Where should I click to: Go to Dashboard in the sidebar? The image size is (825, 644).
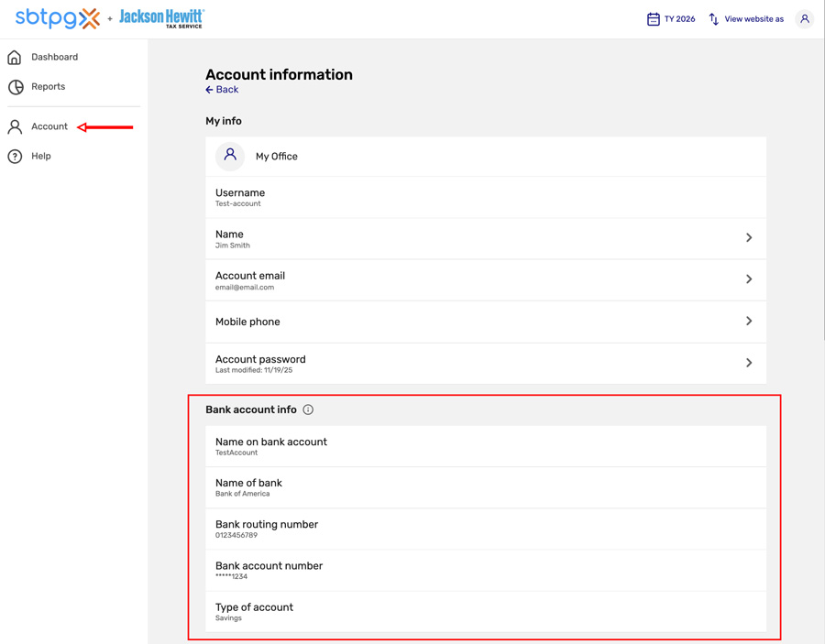(x=54, y=58)
